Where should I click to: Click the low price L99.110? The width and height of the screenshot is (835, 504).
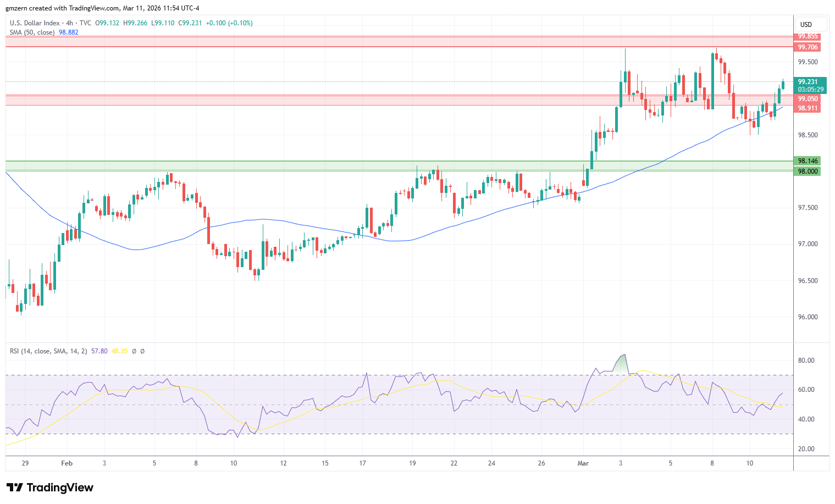[163, 23]
